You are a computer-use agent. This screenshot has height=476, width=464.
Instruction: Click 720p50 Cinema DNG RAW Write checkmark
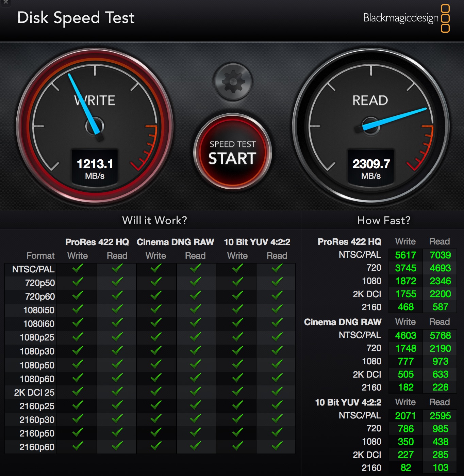pyautogui.click(x=156, y=282)
